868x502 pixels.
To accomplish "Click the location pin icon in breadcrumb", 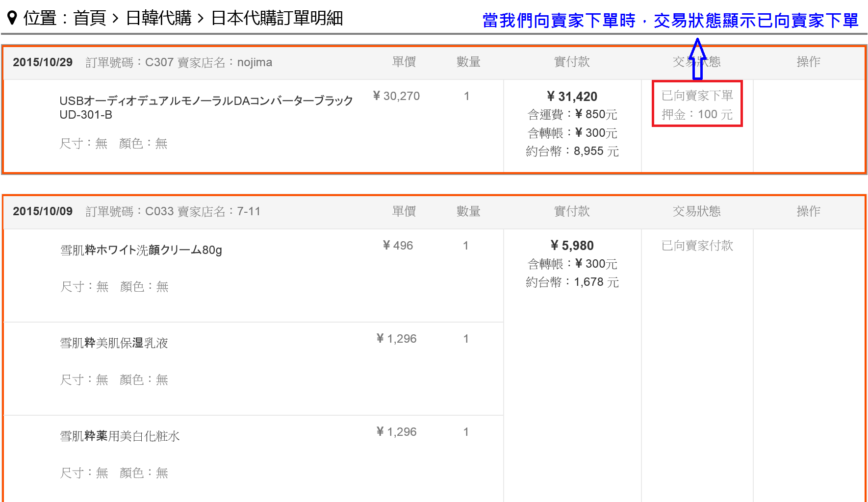I will pyautogui.click(x=13, y=19).
